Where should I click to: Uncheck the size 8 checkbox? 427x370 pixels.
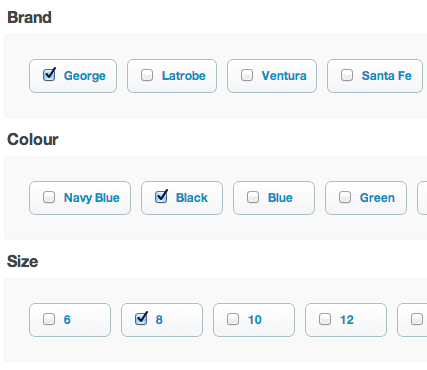[x=141, y=319]
